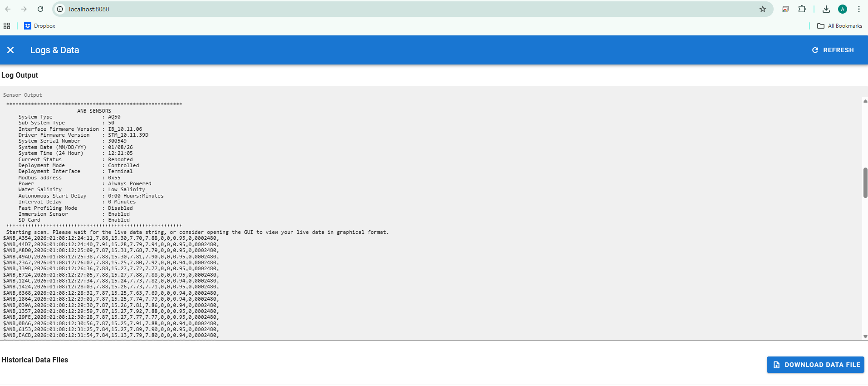Close the Logs & Data dialog

pos(10,50)
